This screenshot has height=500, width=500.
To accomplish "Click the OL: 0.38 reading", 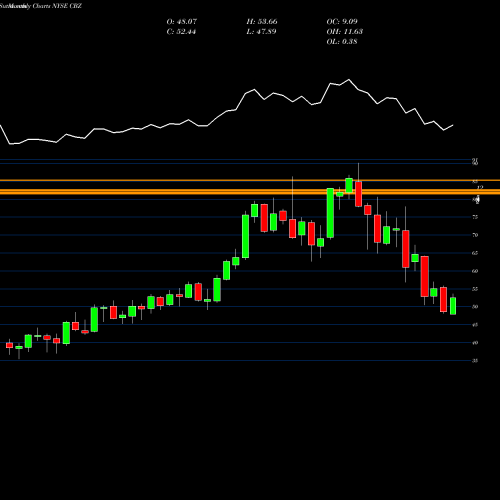I will tap(342, 42).
